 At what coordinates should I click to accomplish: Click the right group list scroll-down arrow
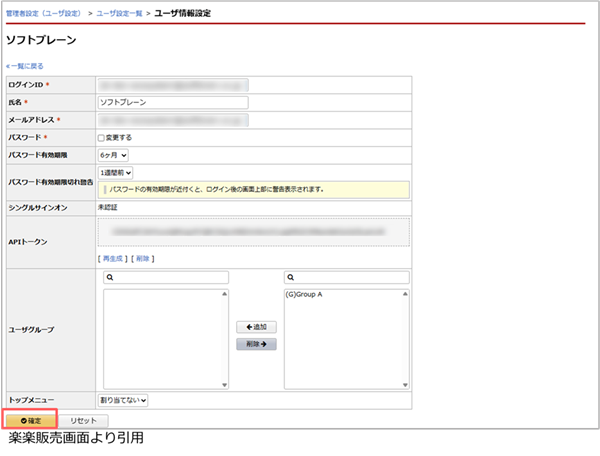[x=405, y=384]
